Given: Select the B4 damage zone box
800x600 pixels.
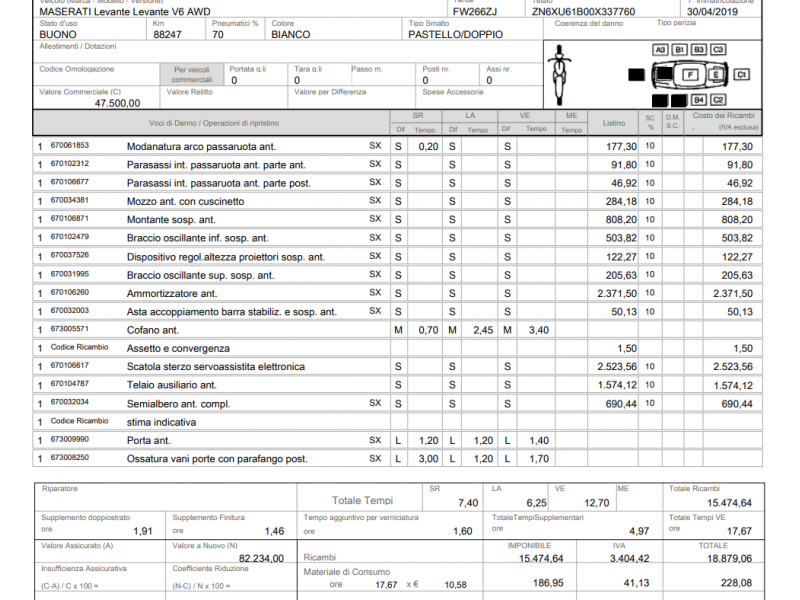Looking at the screenshot, I should click(x=698, y=100).
